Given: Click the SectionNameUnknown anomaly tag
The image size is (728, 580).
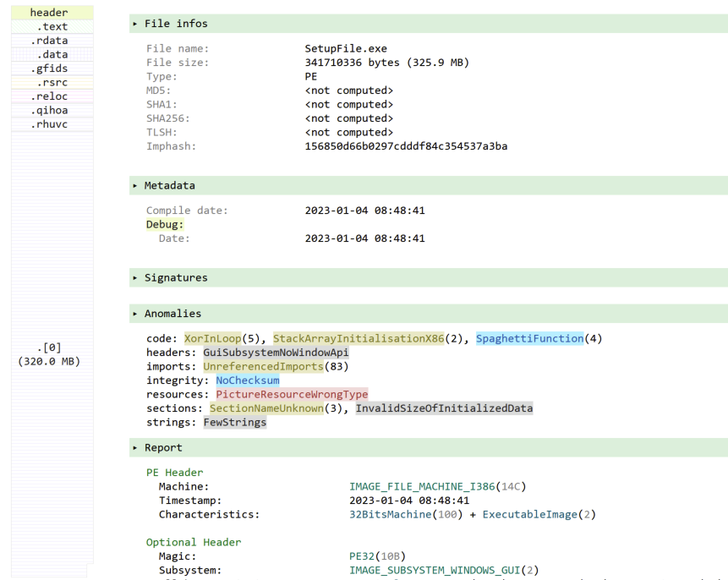Looking at the screenshot, I should (x=266, y=408).
